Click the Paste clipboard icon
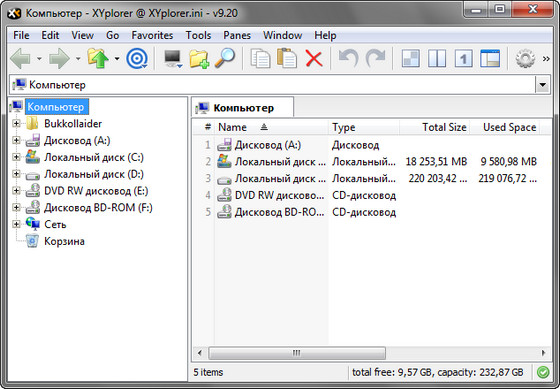560x389 pixels. [287, 59]
